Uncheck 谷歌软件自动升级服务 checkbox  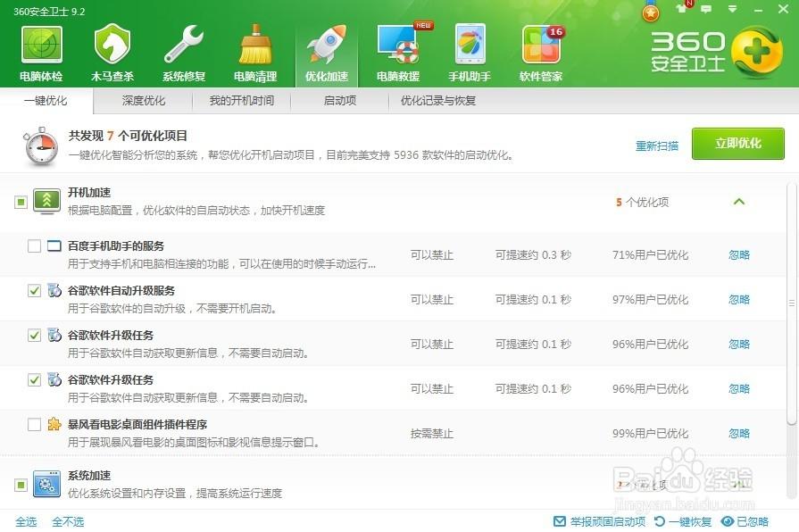pyautogui.click(x=34, y=291)
